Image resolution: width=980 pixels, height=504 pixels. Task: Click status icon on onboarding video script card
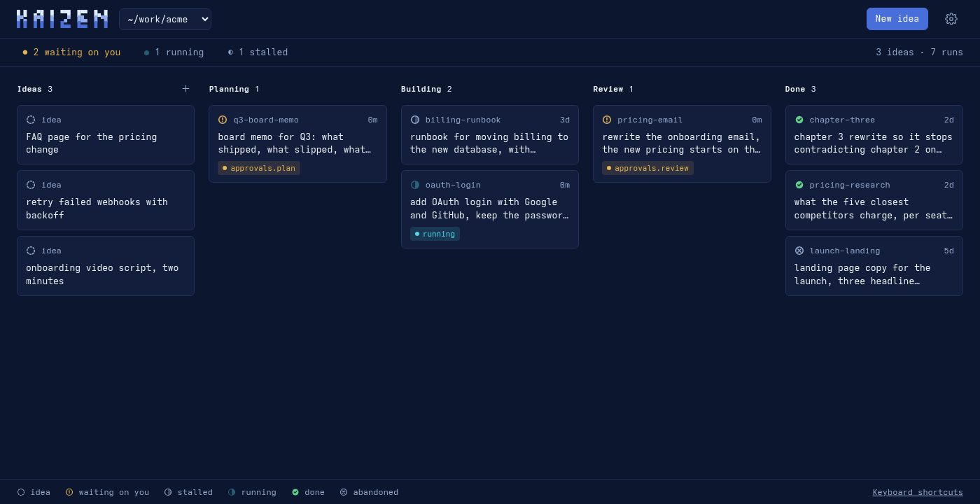click(31, 251)
